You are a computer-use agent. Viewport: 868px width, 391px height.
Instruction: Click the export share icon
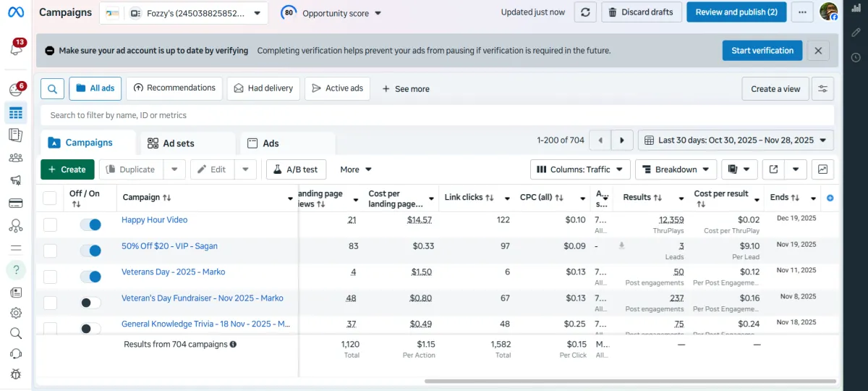[x=773, y=169]
